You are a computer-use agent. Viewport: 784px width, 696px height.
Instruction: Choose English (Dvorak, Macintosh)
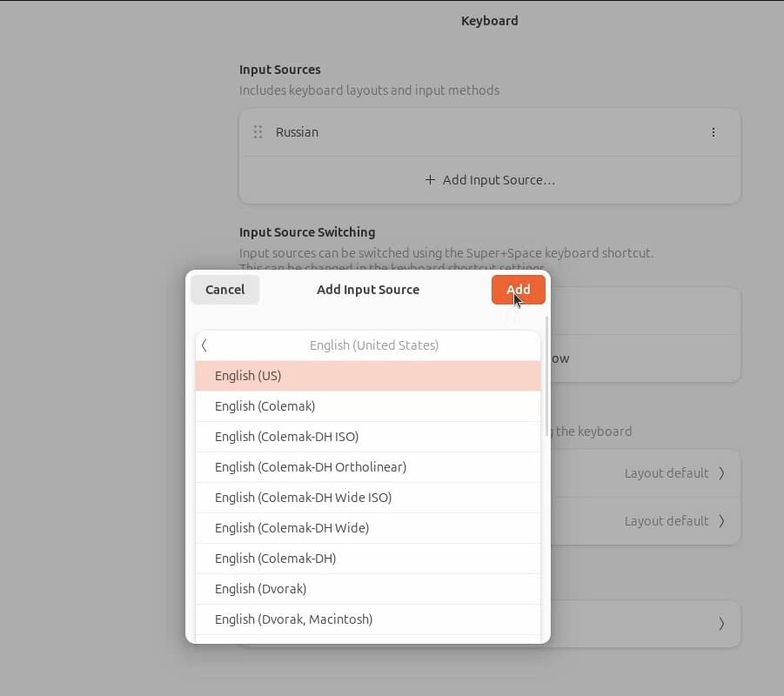tap(368, 619)
